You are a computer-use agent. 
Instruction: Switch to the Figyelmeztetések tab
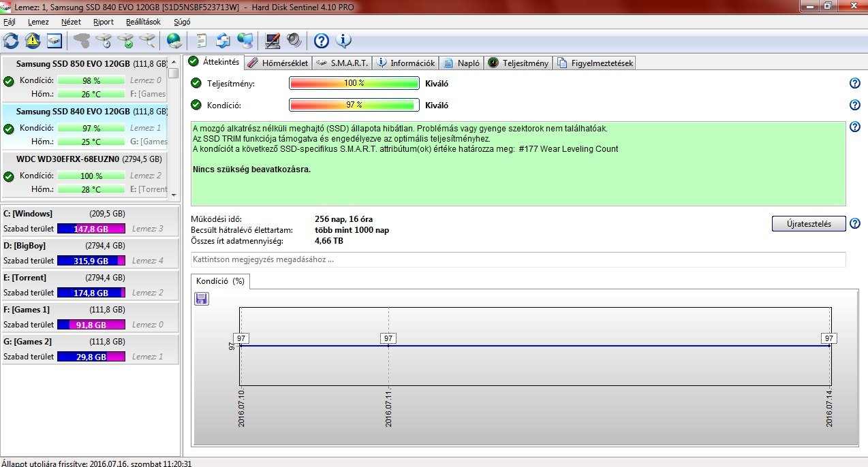tap(595, 63)
